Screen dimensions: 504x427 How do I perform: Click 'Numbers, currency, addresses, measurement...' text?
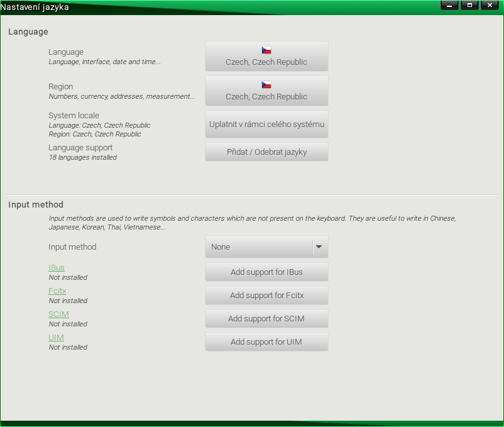(122, 96)
